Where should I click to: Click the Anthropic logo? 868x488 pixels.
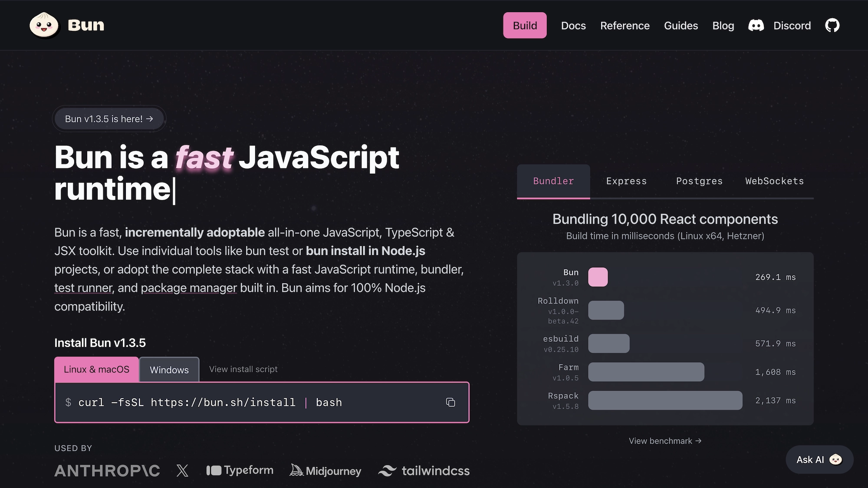pos(107,471)
